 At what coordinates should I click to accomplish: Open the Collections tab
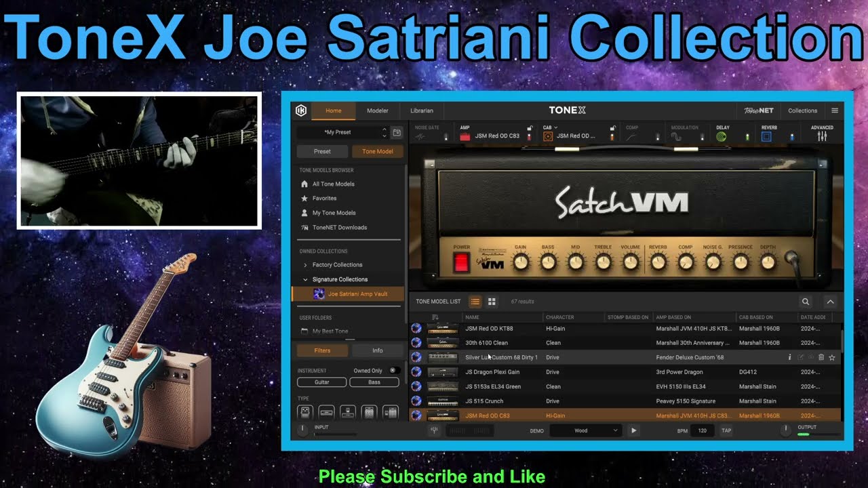click(x=802, y=110)
